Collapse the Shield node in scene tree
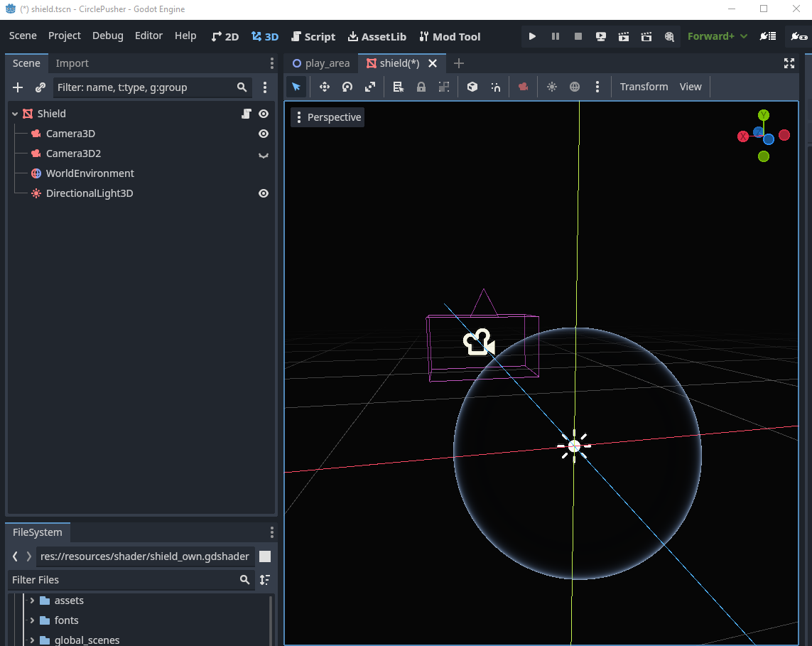The height and width of the screenshot is (646, 812). tap(14, 113)
